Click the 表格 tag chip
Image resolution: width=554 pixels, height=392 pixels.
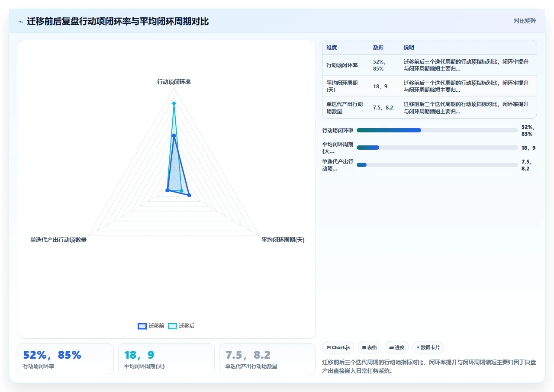pyautogui.click(x=369, y=347)
